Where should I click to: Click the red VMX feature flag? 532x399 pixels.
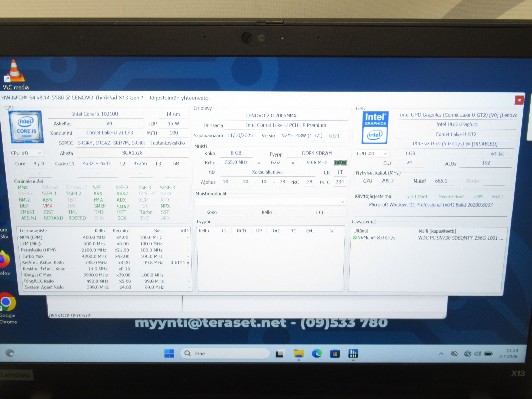pos(48,206)
